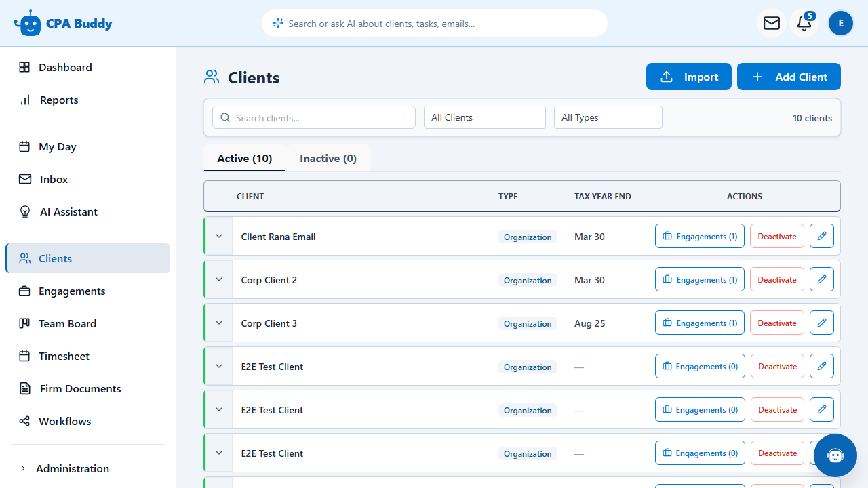Expand the Corp Client 3 row
The image size is (868, 488).
219,323
